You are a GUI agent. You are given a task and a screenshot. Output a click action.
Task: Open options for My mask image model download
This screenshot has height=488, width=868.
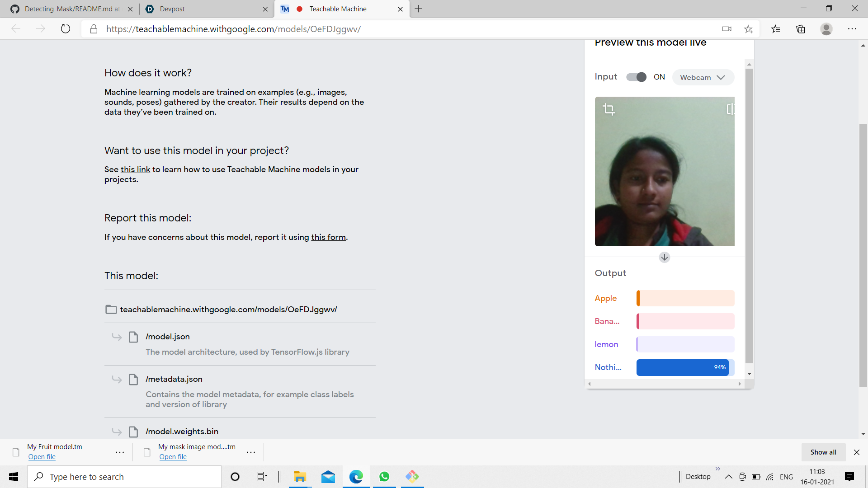251,452
